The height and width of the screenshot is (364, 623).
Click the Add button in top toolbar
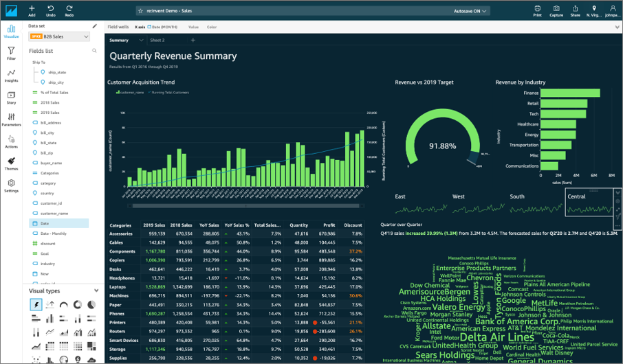coord(32,10)
